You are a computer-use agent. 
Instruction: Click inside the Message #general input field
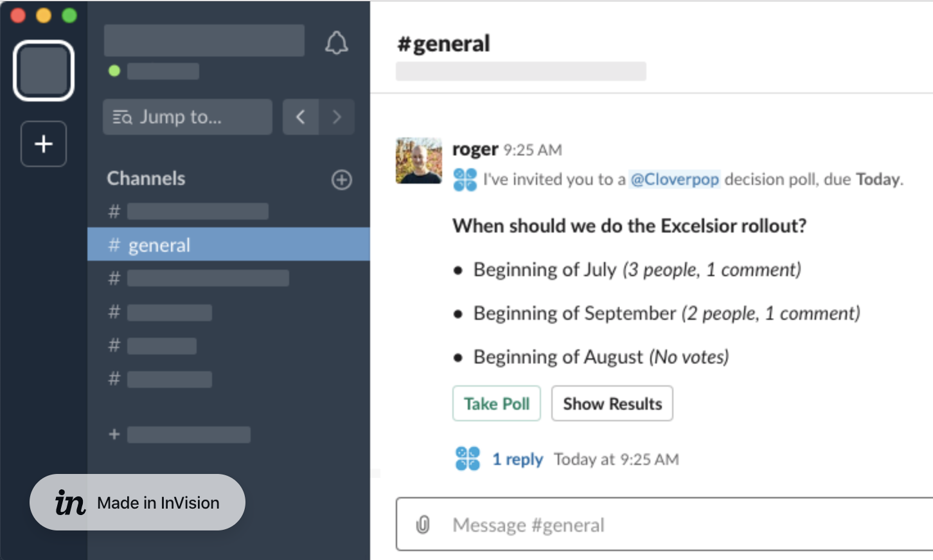click(578, 525)
